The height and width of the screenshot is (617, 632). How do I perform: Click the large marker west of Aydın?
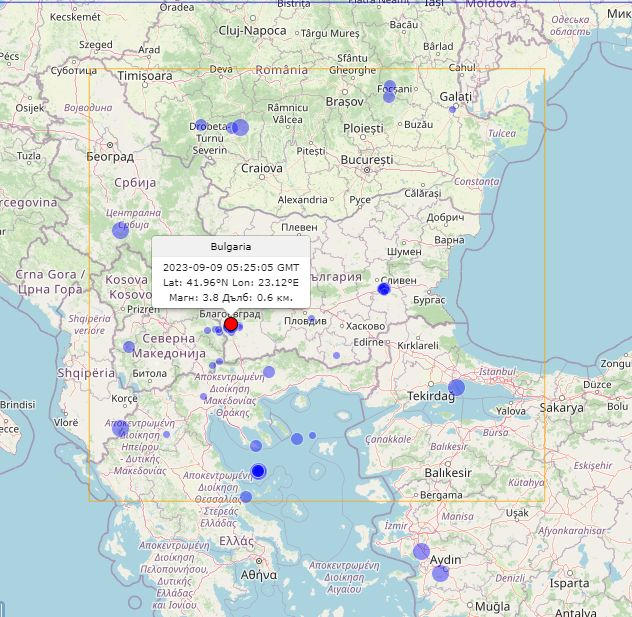pyautogui.click(x=421, y=551)
